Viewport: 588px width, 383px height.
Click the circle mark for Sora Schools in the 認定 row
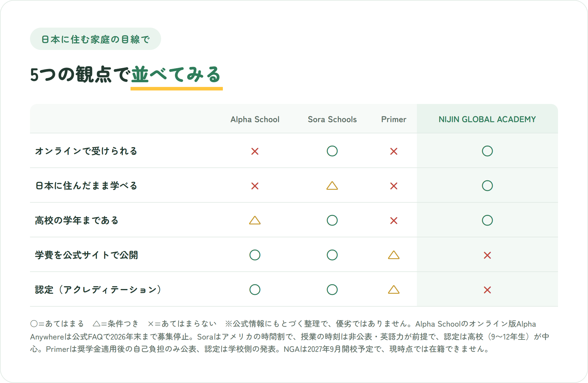[x=332, y=290]
